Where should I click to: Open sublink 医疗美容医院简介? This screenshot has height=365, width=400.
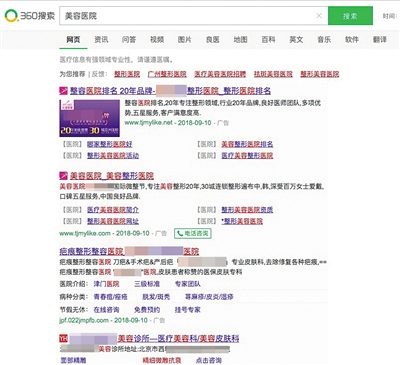tap(113, 210)
